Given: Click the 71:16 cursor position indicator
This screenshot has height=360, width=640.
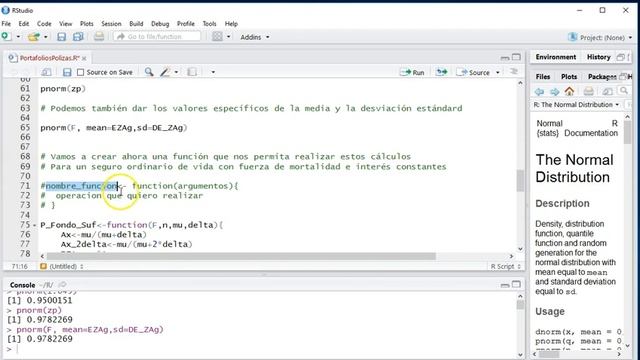Looking at the screenshot, I should click(x=20, y=266).
